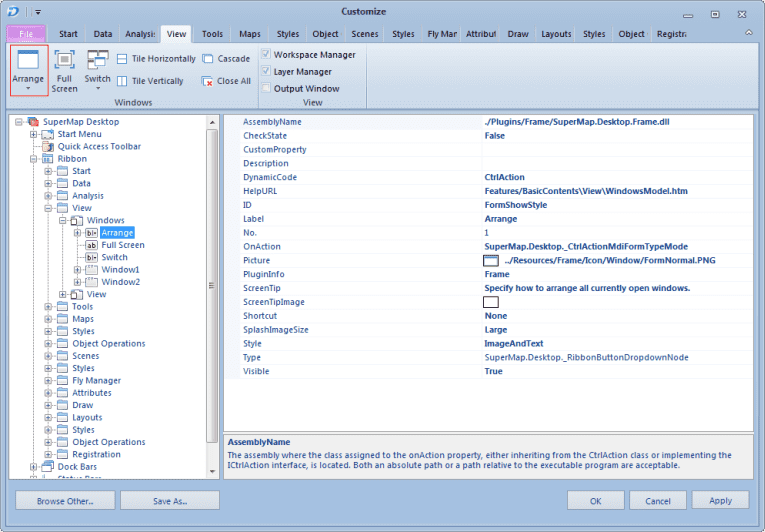Expand the Tools node in tree
This screenshot has width=765, height=532.
point(48,307)
